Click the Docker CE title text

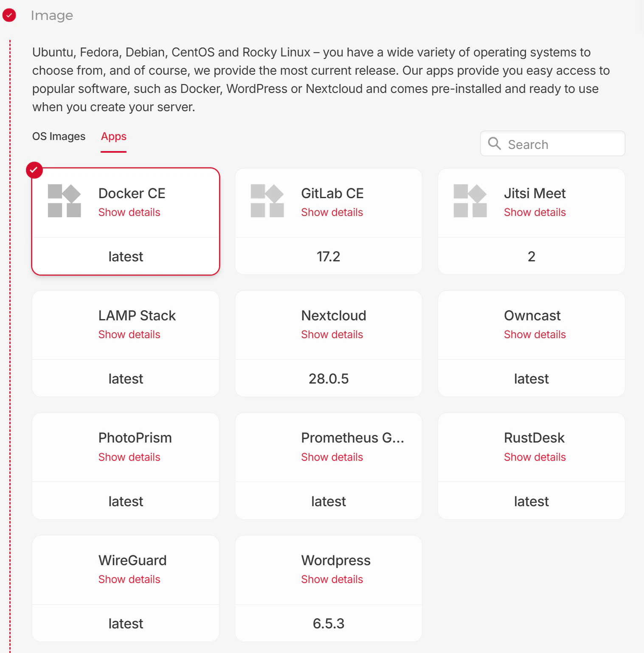pyautogui.click(x=132, y=193)
